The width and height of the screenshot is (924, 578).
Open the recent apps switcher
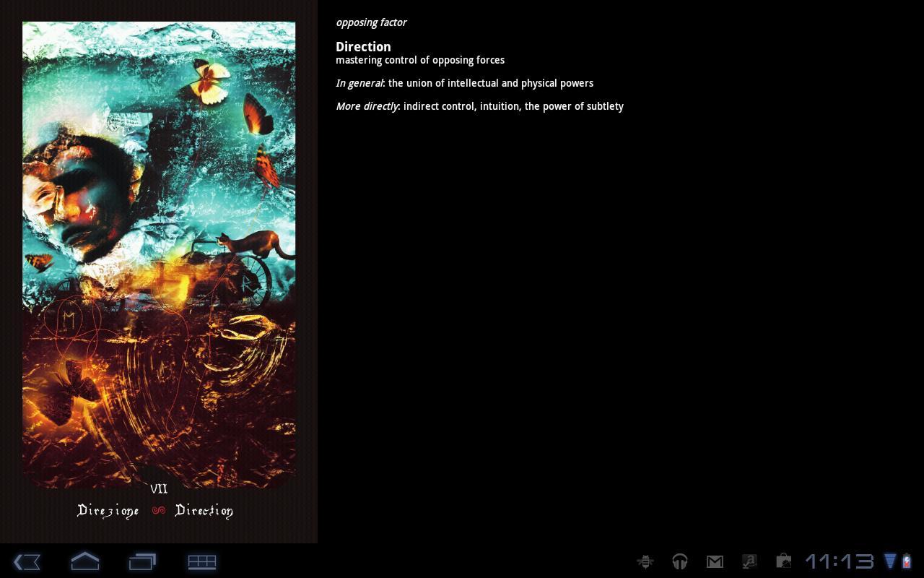(x=142, y=561)
